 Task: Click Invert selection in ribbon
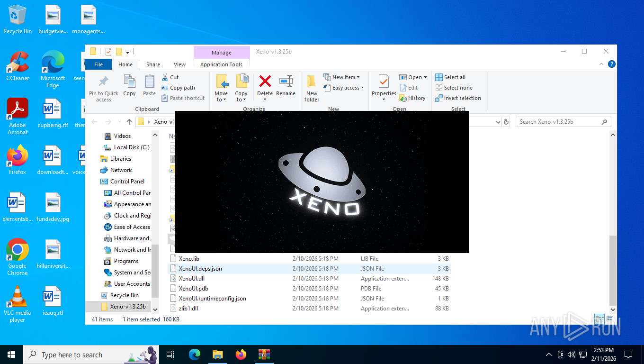click(458, 98)
